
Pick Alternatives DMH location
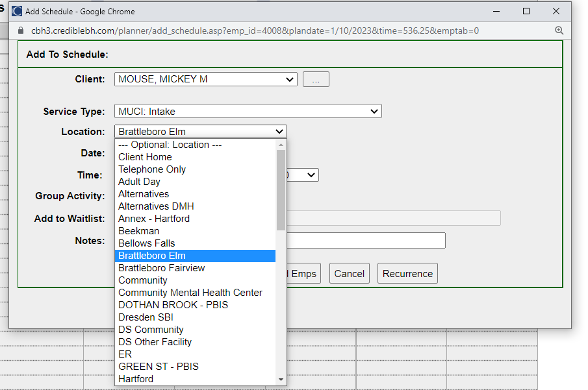(156, 206)
